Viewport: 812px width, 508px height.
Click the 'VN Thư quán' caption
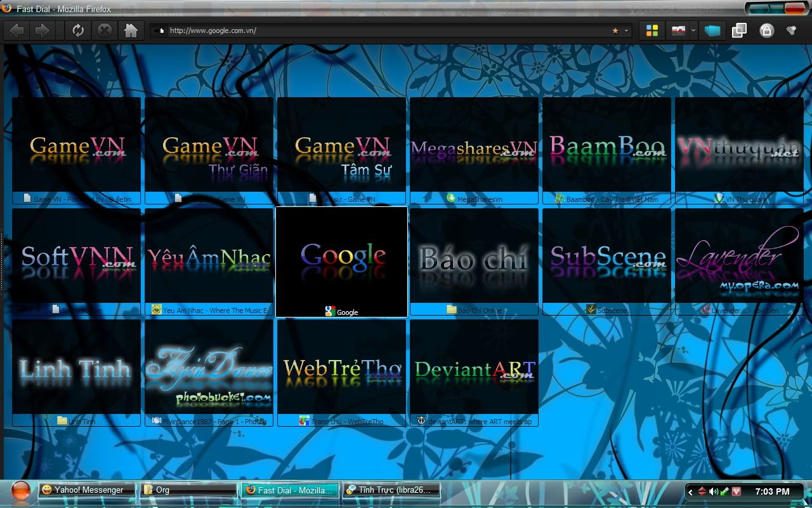[746, 199]
